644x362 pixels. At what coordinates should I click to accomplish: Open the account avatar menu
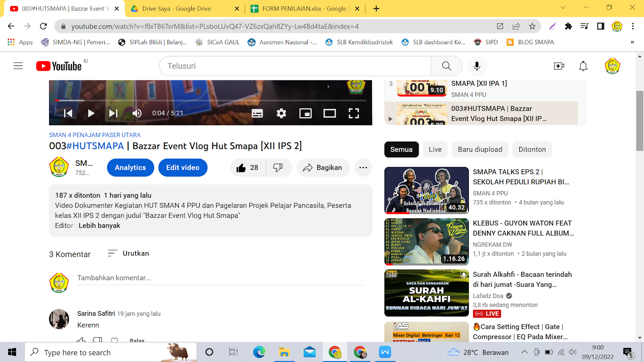tap(612, 66)
